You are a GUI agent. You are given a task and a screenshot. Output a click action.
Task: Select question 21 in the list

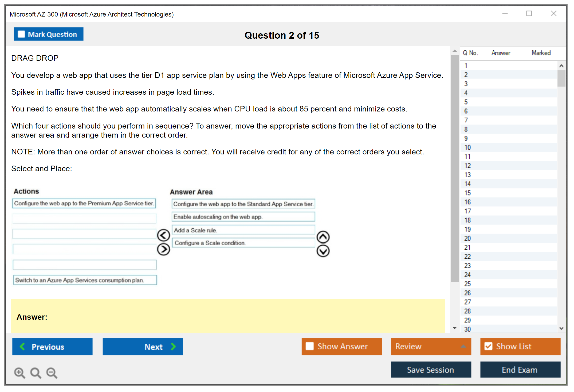click(x=467, y=247)
